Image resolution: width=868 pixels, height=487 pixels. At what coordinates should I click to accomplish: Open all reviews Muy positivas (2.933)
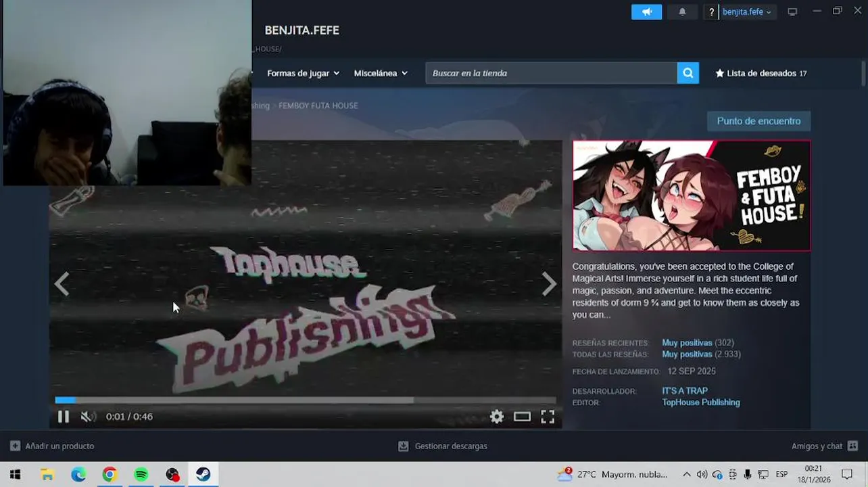coord(701,354)
